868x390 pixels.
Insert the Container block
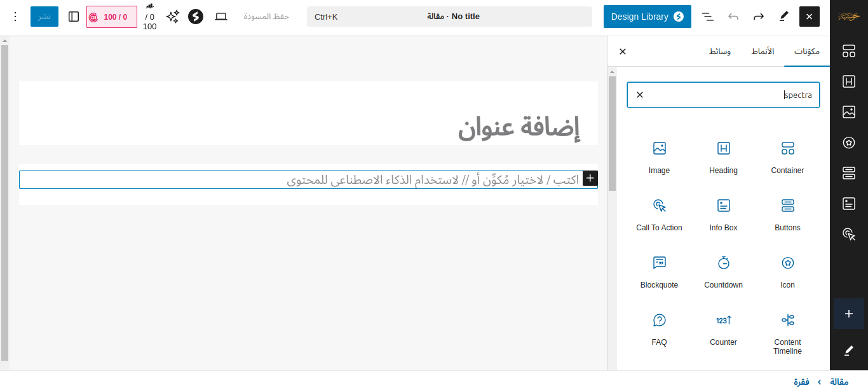(787, 157)
